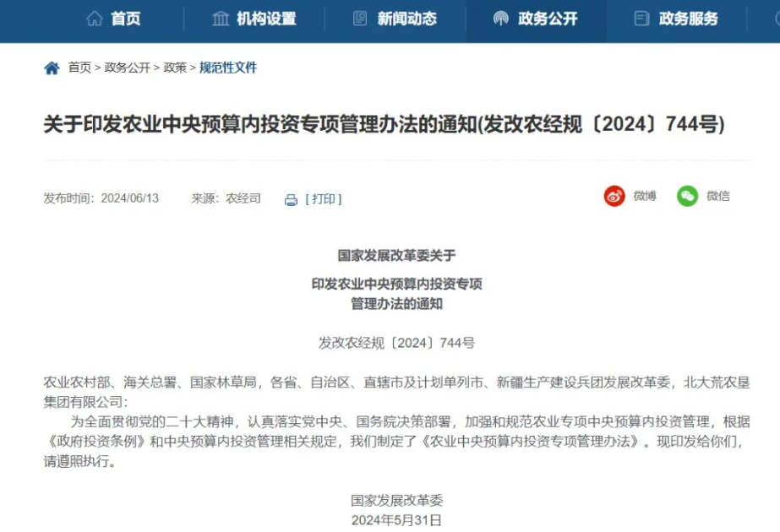Click the 政务公开 breadcrumb link

tap(128, 68)
